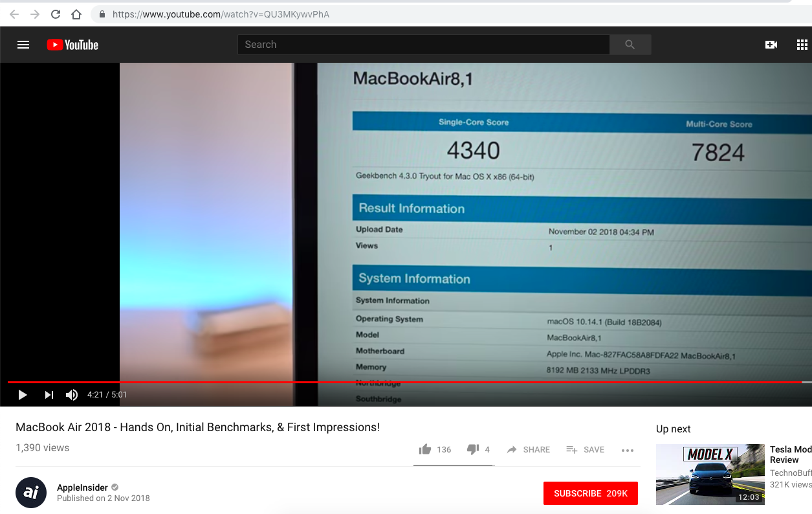This screenshot has width=812, height=514.
Task: Click the Published on 2 Nov 2018 text
Action: coord(104,498)
